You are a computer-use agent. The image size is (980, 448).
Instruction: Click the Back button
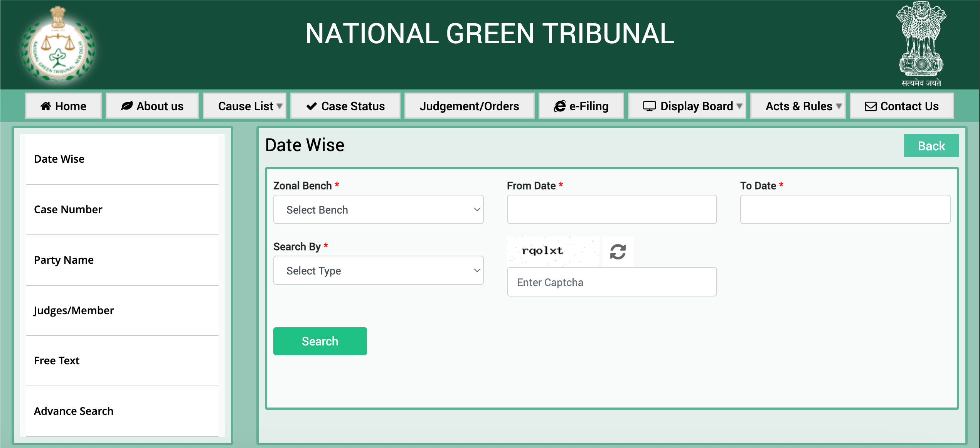pos(931,146)
